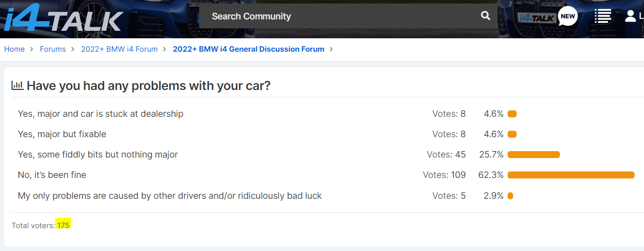Click the chevron after General Discussion Forum

coord(331,49)
